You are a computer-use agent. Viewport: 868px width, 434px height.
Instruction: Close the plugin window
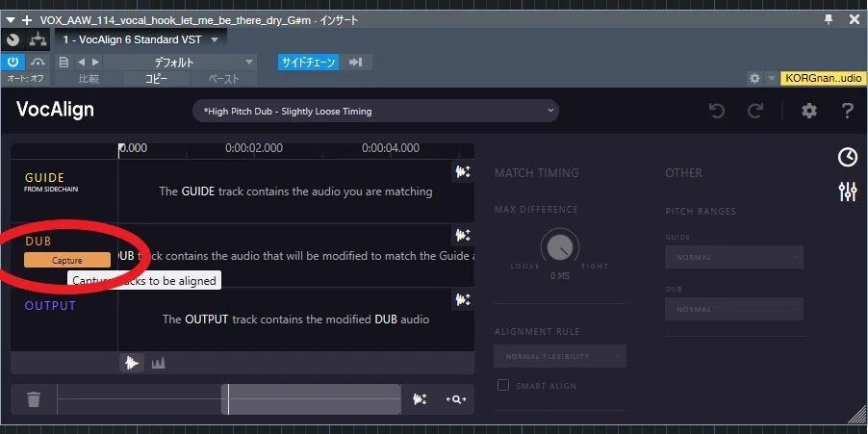pyautogui.click(x=855, y=20)
